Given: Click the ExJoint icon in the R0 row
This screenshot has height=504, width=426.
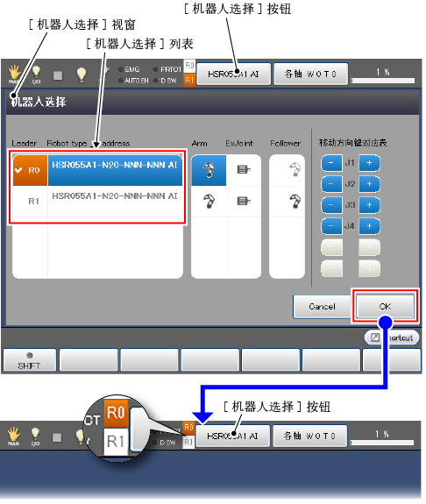Looking at the screenshot, I should point(244,169).
